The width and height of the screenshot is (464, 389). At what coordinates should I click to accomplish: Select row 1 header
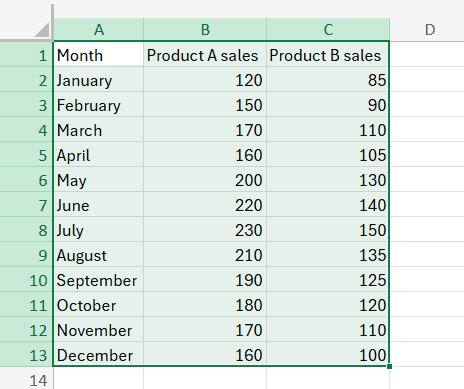pyautogui.click(x=26, y=54)
